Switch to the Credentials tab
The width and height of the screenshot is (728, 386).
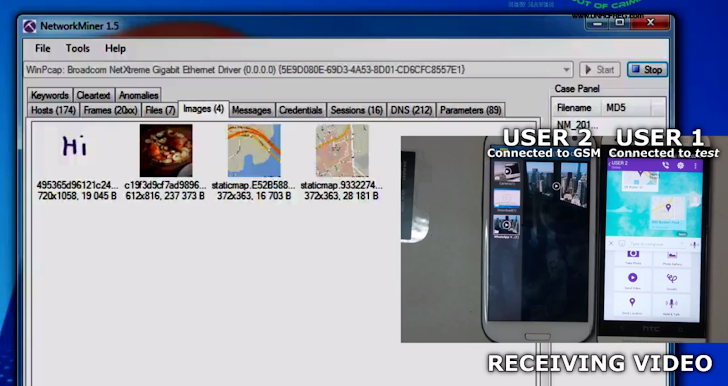click(300, 110)
